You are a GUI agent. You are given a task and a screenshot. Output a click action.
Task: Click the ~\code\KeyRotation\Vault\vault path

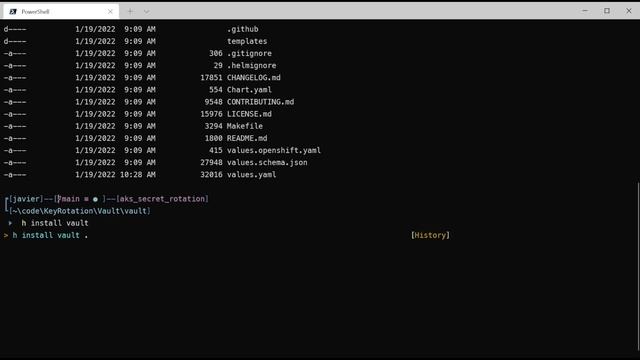[80, 211]
